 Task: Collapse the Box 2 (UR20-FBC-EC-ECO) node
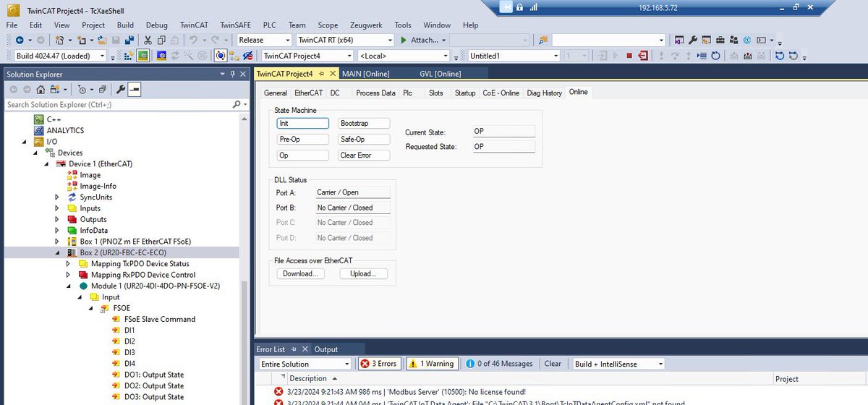click(57, 252)
